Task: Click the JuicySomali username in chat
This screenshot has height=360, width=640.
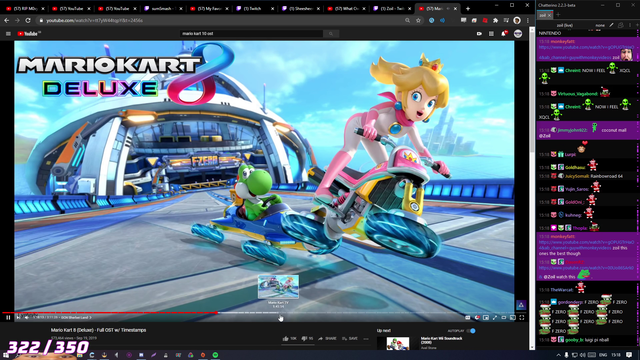Action: [x=577, y=176]
